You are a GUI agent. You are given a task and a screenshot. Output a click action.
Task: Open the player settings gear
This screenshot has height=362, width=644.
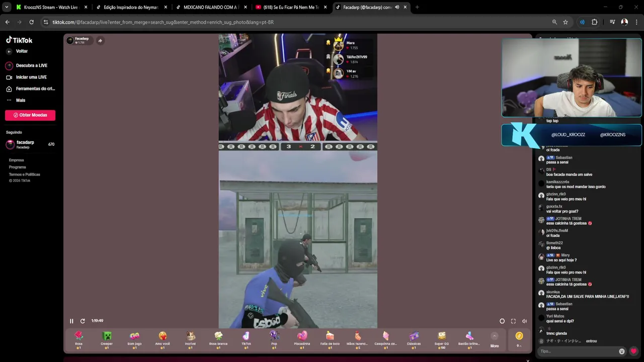click(502, 321)
